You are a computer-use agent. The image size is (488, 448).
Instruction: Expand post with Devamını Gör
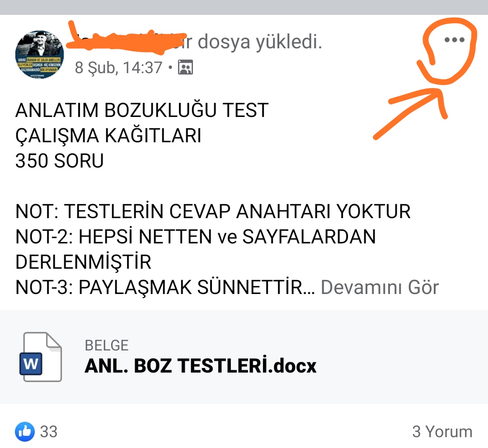[x=380, y=287]
